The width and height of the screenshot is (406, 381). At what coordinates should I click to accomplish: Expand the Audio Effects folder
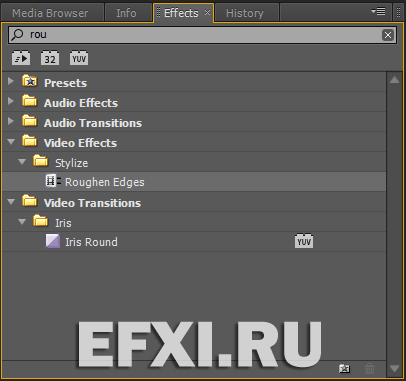point(11,101)
